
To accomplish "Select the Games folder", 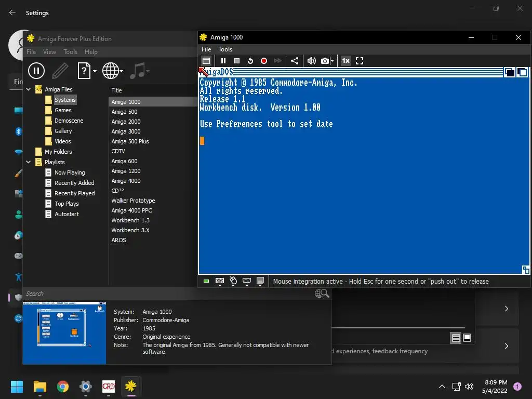I will coord(63,110).
